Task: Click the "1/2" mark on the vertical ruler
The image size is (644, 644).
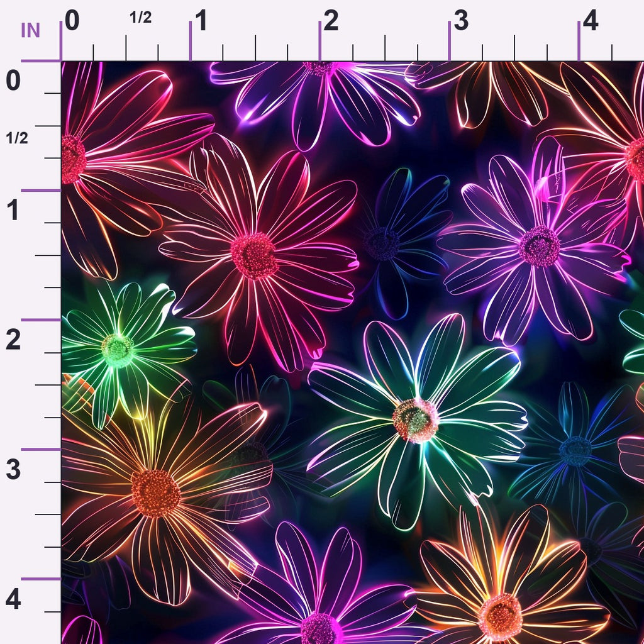Action: click(17, 138)
